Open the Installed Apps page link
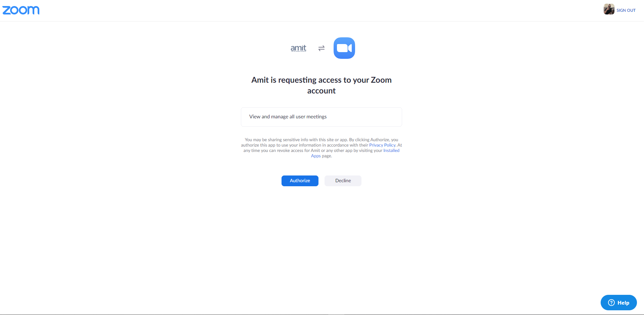The image size is (644, 315). click(x=391, y=151)
